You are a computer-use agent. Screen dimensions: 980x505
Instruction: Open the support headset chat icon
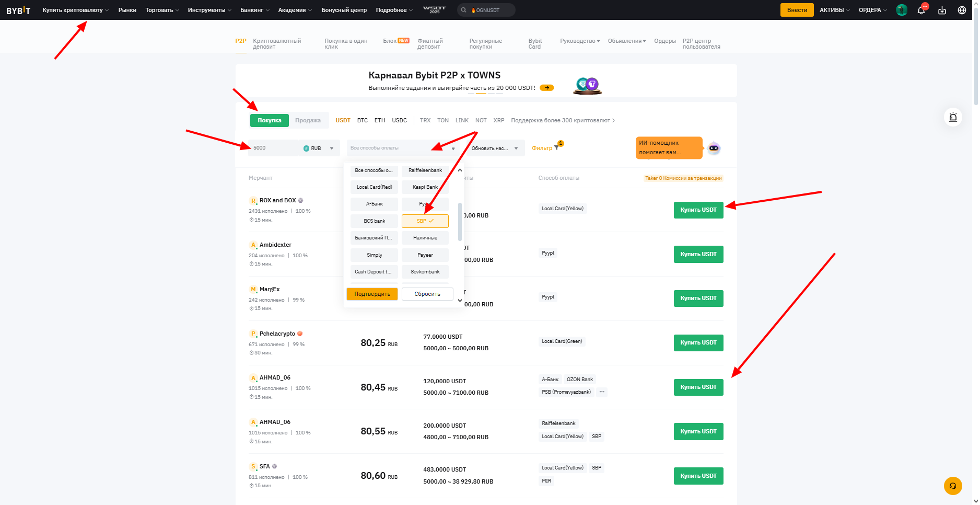tap(953, 486)
